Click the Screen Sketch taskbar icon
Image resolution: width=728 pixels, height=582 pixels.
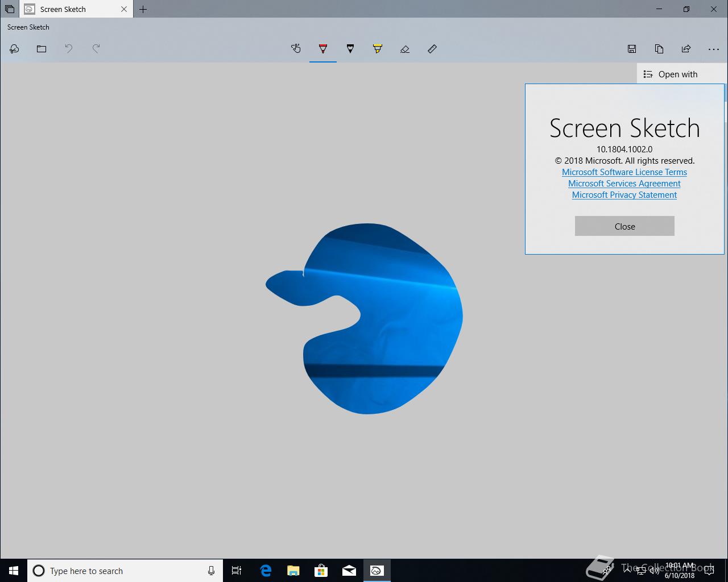(377, 571)
